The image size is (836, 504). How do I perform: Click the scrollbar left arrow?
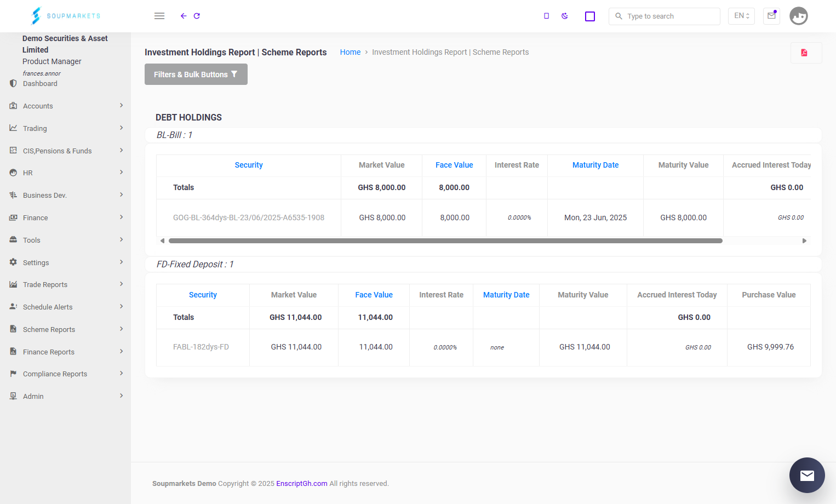point(162,240)
